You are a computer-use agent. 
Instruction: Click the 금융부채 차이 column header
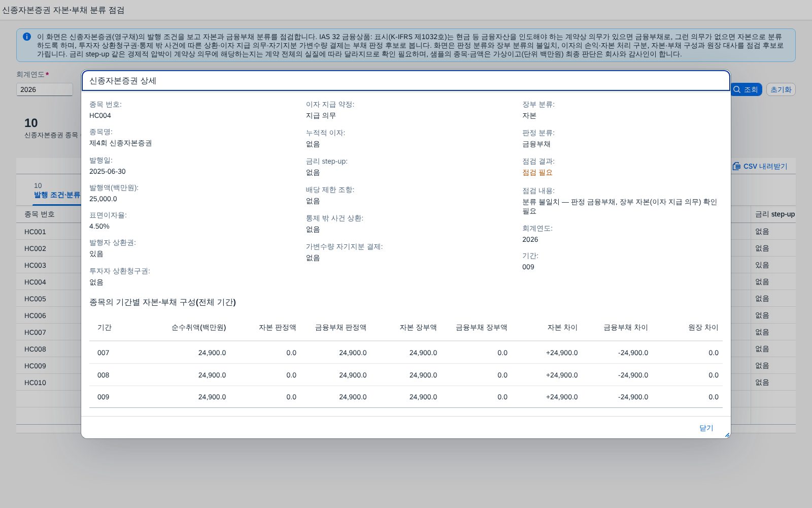click(625, 328)
